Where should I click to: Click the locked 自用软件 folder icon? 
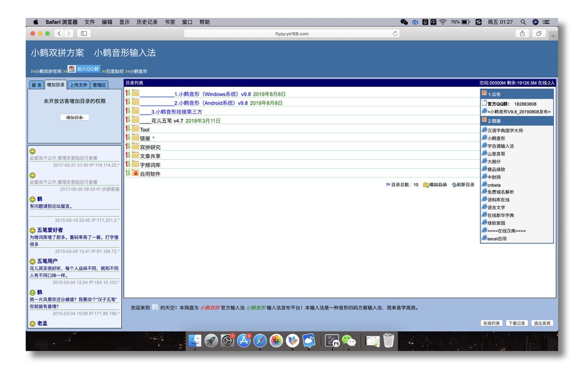135,173
